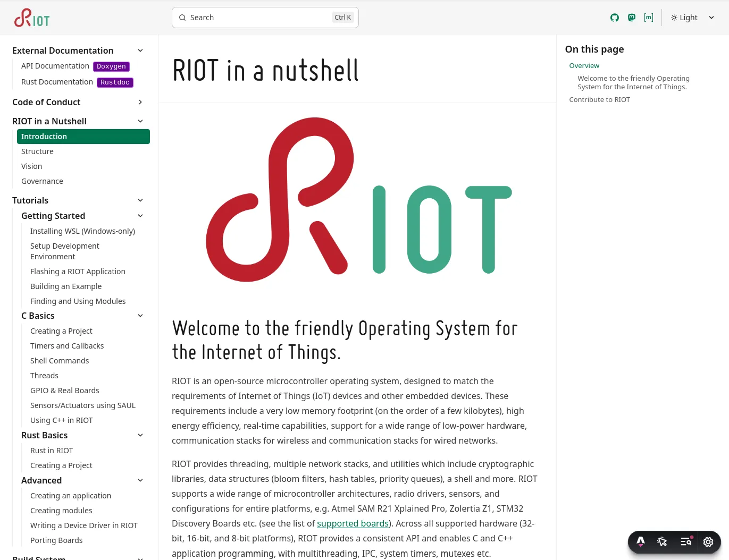Collapse the Advanced group
Viewport: 729px width, 560px height.
(x=140, y=480)
